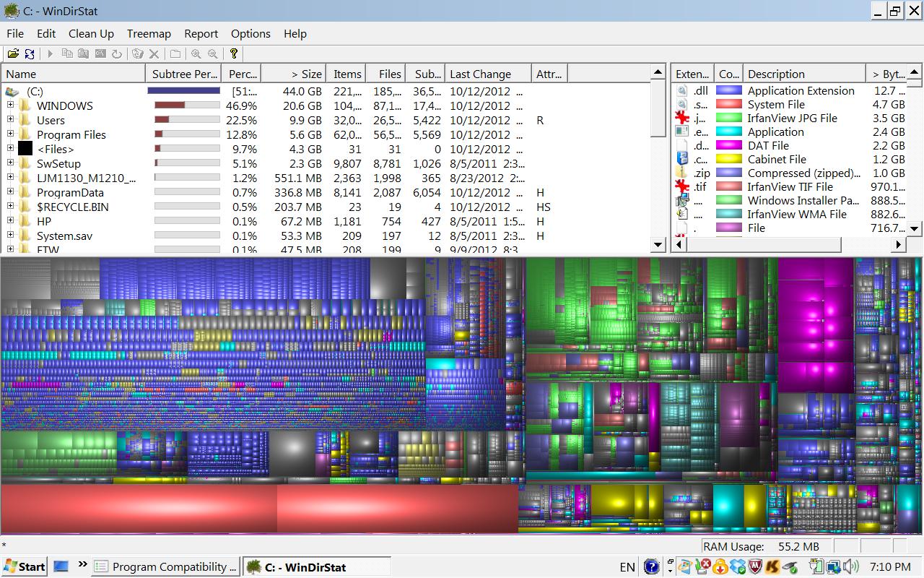This screenshot has width=924, height=578.
Task: Click the 'IrfanView WMA File' description
Action: [797, 215]
